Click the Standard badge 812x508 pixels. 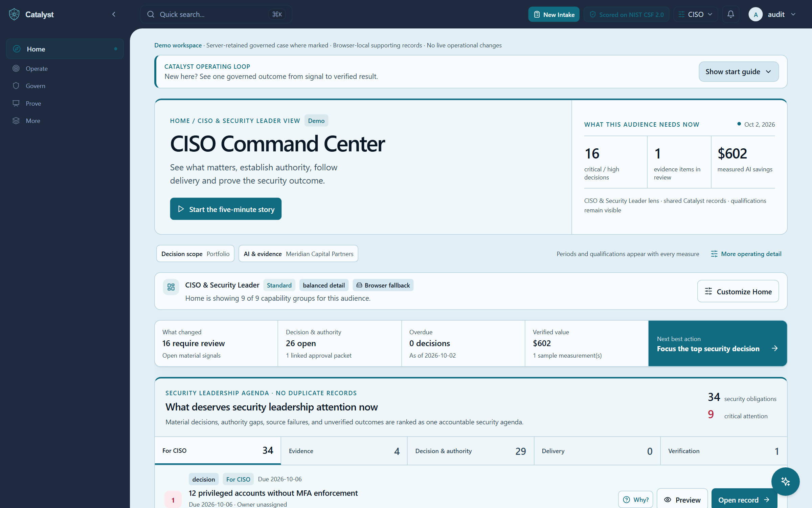(x=279, y=285)
